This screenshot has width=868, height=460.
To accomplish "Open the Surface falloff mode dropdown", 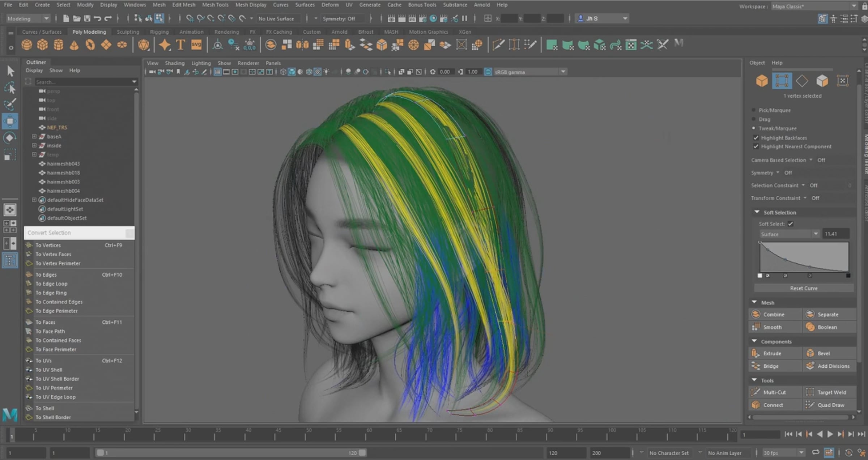I will (x=789, y=234).
